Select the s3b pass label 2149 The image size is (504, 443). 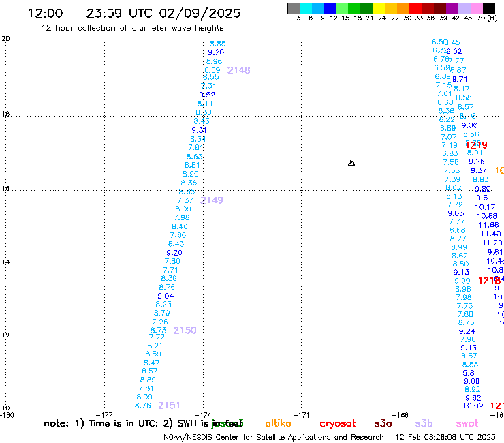tap(212, 200)
